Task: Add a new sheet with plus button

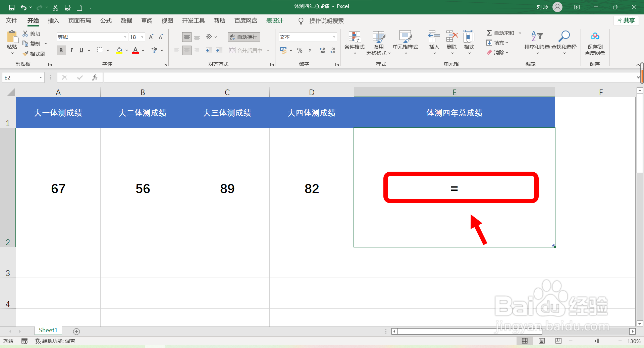Action: pos(76,331)
